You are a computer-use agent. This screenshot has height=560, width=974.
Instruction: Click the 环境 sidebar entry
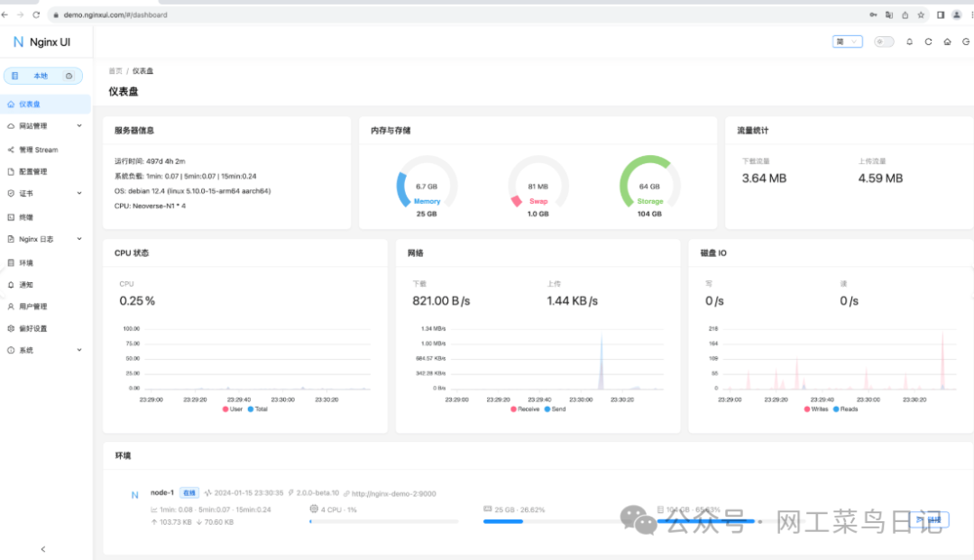click(45, 263)
